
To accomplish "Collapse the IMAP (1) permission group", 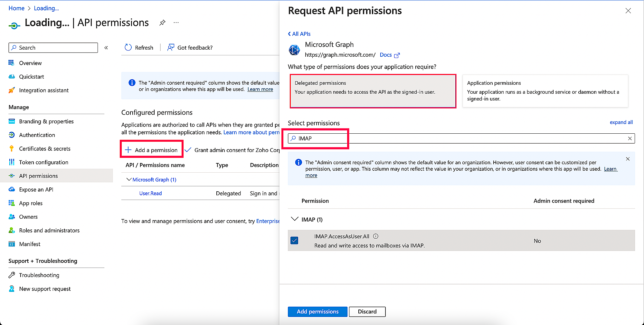I will (x=295, y=219).
